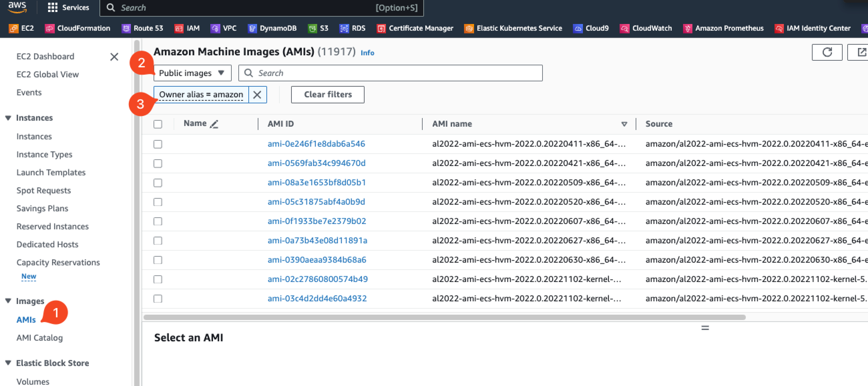Collapse the Elastic Block Store section
This screenshot has height=386, width=868.
8,363
